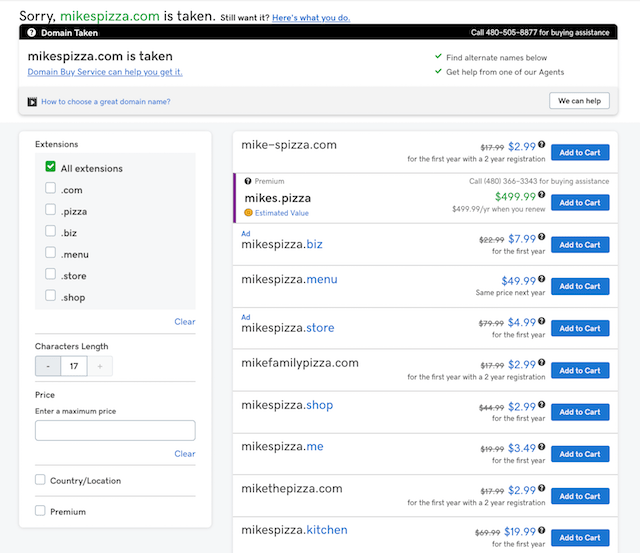Click Estimated Value icon under mikes.pizza
The height and width of the screenshot is (553, 640).
[x=249, y=213]
